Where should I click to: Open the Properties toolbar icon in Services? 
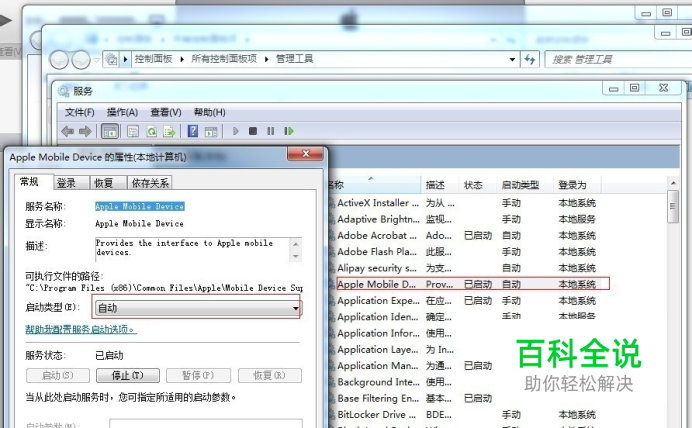pyautogui.click(x=133, y=131)
